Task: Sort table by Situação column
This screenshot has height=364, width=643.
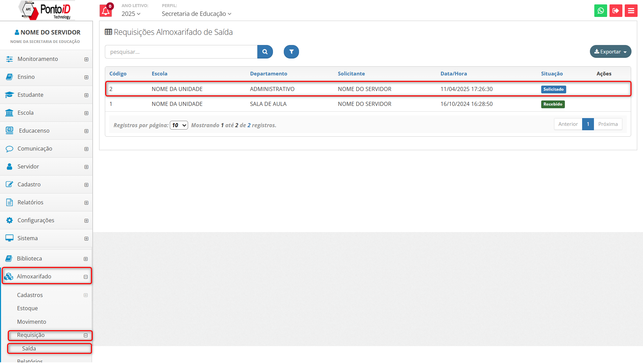Action: coord(552,73)
